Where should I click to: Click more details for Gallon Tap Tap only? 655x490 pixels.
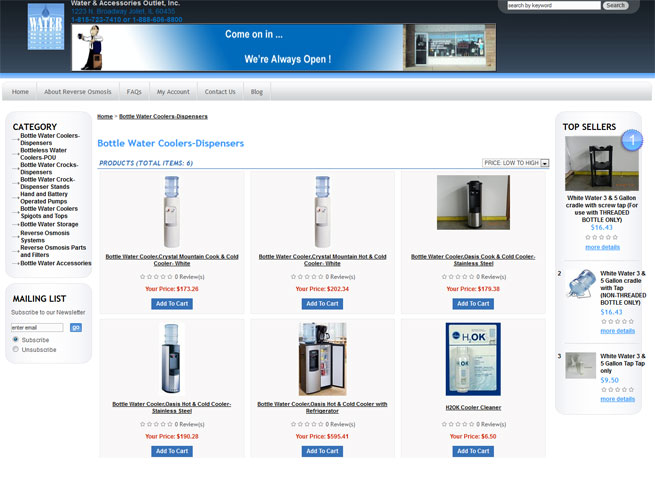pos(617,399)
